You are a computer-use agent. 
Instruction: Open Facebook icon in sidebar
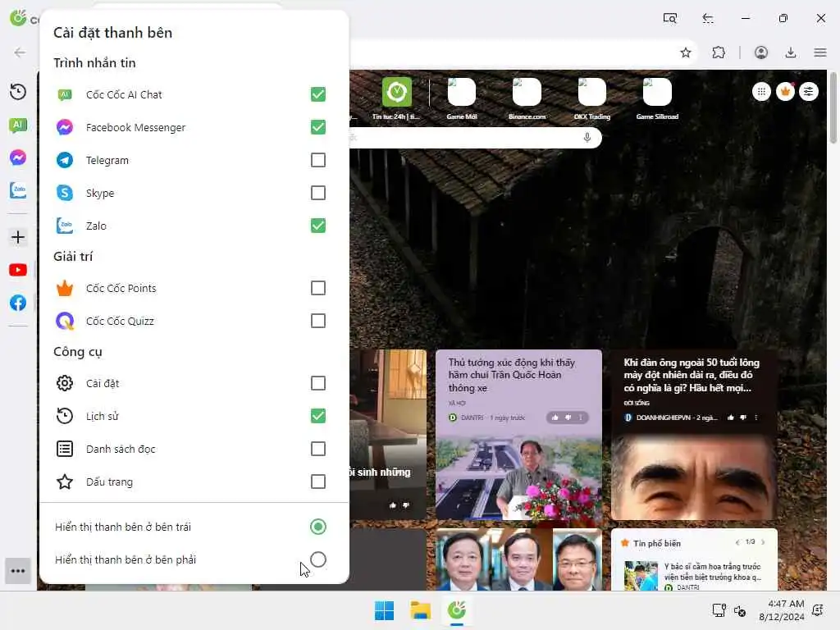[x=18, y=303]
